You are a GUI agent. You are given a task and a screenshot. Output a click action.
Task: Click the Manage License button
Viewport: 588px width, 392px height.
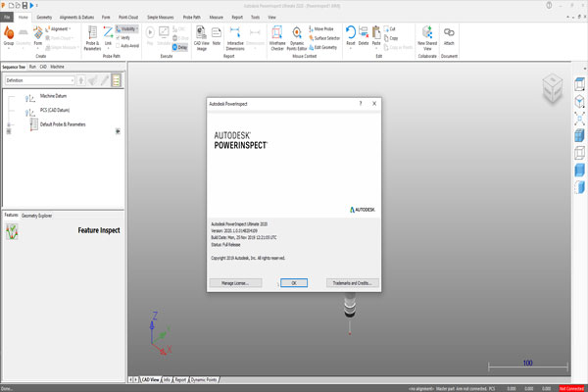235,282
